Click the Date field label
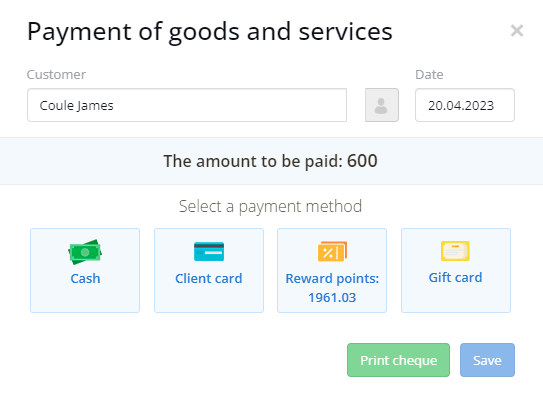The image size is (543, 404). (429, 74)
